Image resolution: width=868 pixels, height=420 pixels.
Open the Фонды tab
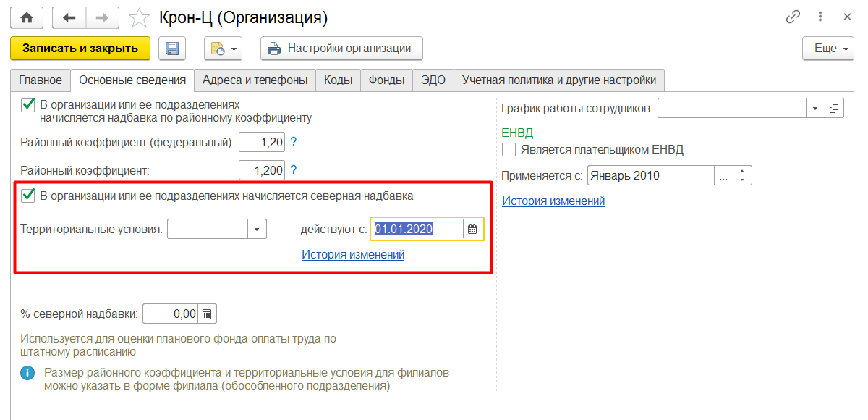coord(387,80)
